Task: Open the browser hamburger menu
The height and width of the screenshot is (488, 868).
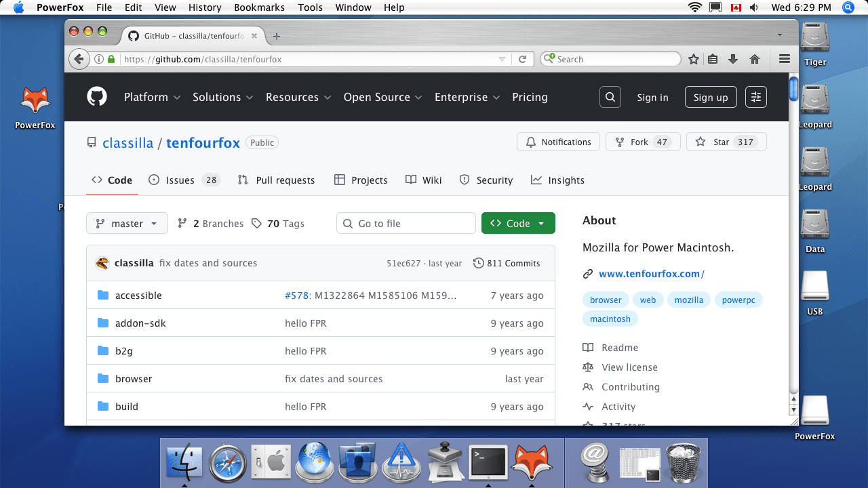Action: (x=785, y=59)
